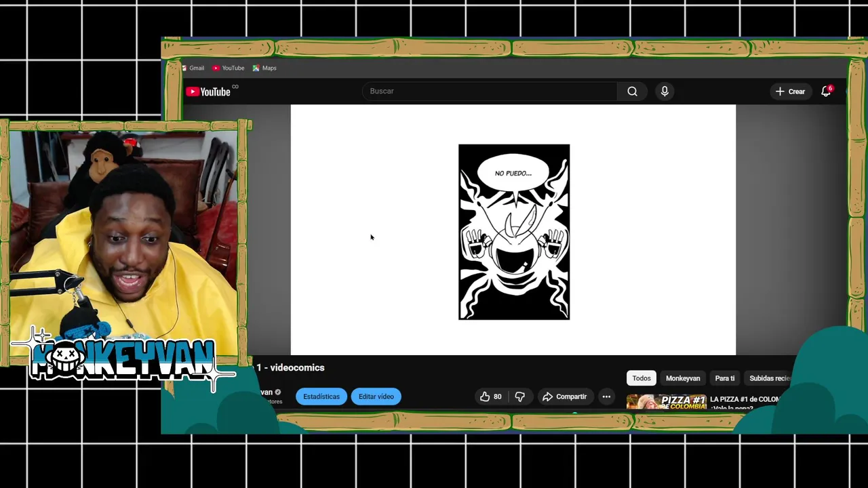
Task: Click the comic panel in the video
Action: coord(514,232)
